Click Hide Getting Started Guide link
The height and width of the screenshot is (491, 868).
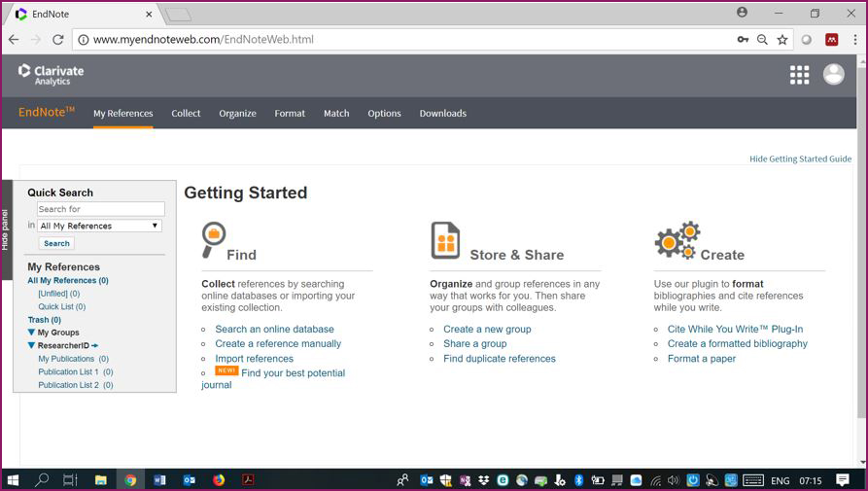(800, 158)
